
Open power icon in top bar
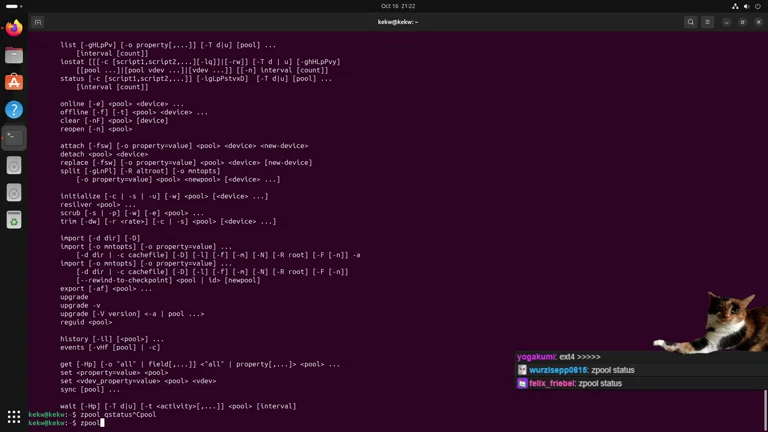pyautogui.click(x=758, y=6)
